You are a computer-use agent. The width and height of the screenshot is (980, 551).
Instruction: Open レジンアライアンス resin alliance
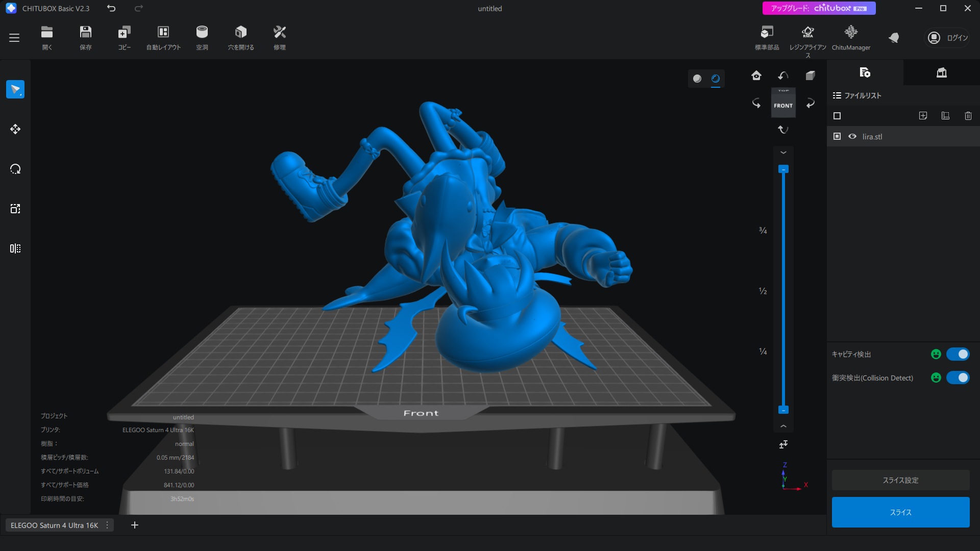click(808, 41)
